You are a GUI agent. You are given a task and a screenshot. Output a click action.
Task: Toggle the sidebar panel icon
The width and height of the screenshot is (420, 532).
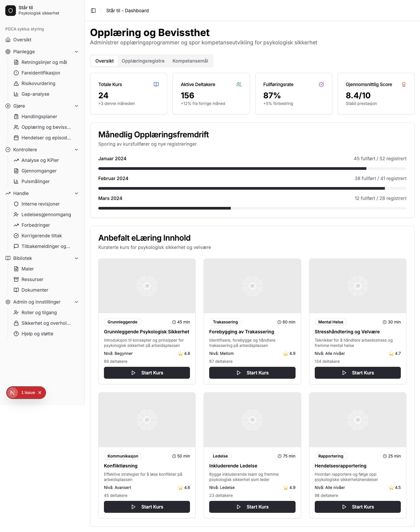93,11
